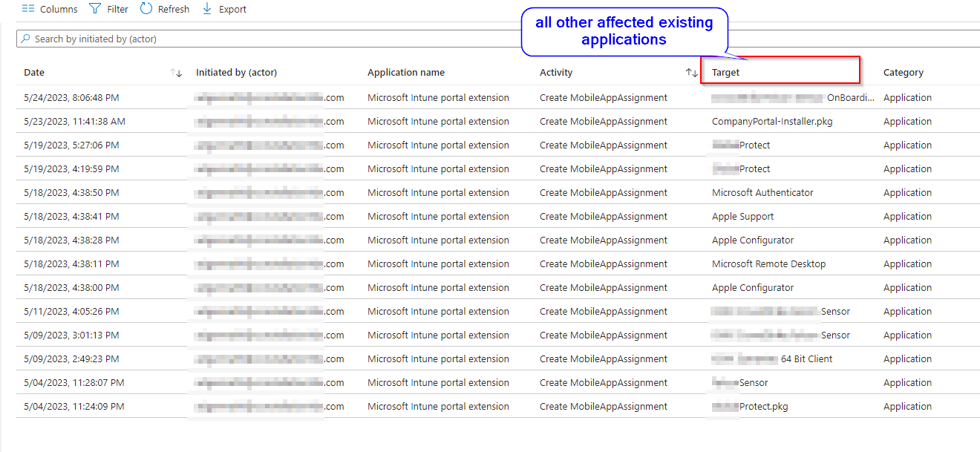The height and width of the screenshot is (452, 980).
Task: Click the Initiated by (actor) column header
Action: [x=236, y=73]
